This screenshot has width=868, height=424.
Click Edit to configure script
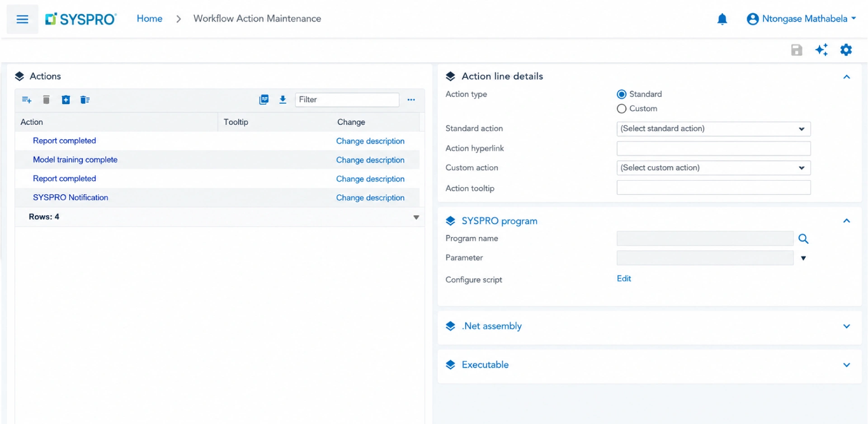pyautogui.click(x=624, y=279)
